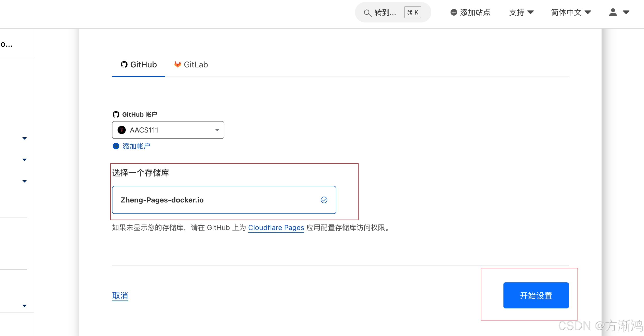Click the GitHub icon beside 帐户 label
Screen dimensions: 644x336
tap(116, 114)
